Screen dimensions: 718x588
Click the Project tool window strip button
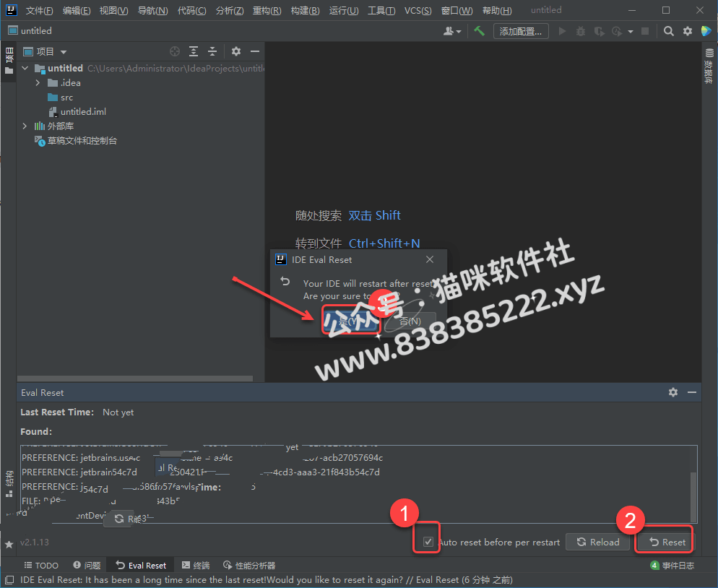coord(9,60)
